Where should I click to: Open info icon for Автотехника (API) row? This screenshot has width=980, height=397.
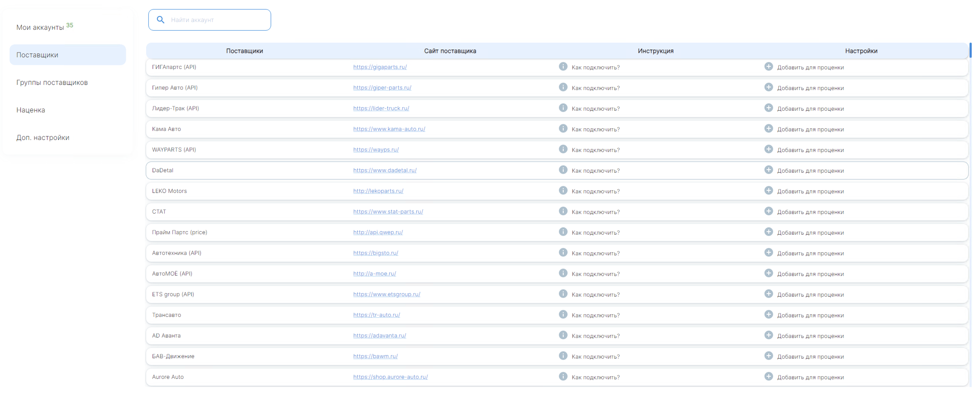pos(563,253)
